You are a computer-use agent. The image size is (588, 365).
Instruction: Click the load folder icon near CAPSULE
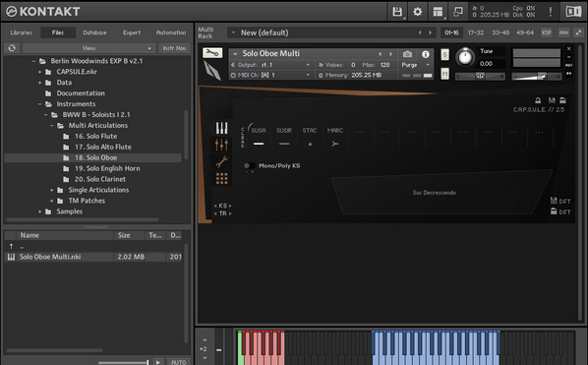click(562, 100)
